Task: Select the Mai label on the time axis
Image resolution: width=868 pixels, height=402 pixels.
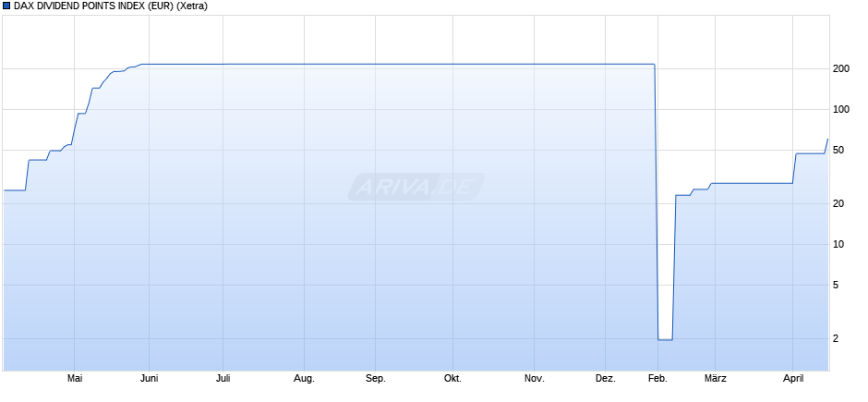Action: [76, 379]
